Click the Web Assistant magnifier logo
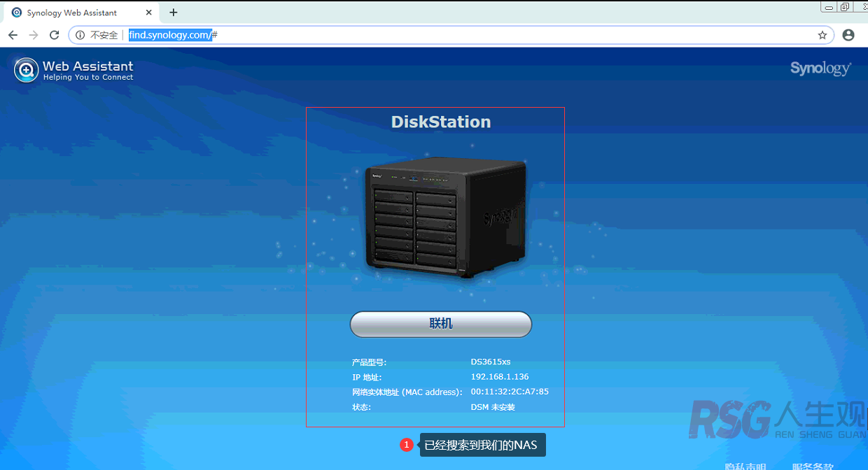Image resolution: width=868 pixels, height=470 pixels. (x=27, y=70)
